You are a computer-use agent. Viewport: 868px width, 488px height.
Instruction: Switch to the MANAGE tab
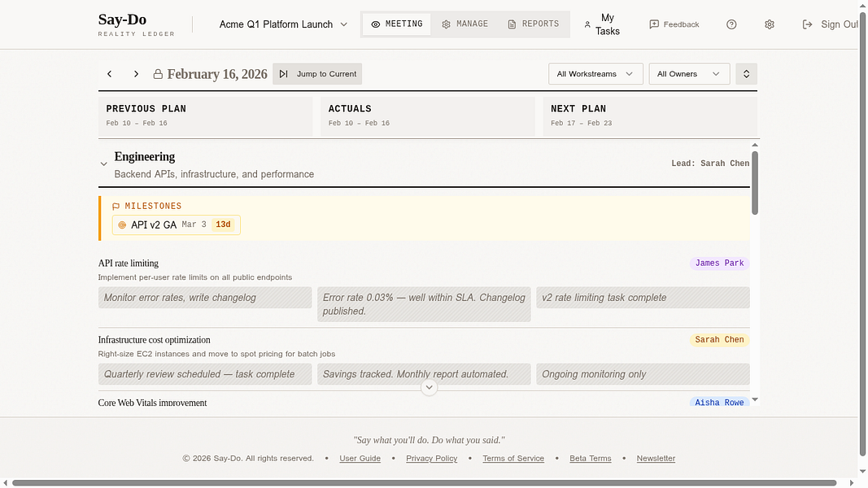pyautogui.click(x=465, y=24)
